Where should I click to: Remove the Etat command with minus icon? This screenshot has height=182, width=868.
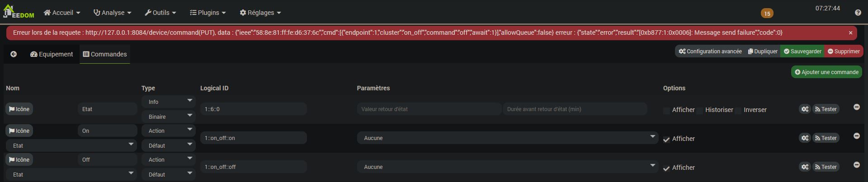click(x=856, y=107)
